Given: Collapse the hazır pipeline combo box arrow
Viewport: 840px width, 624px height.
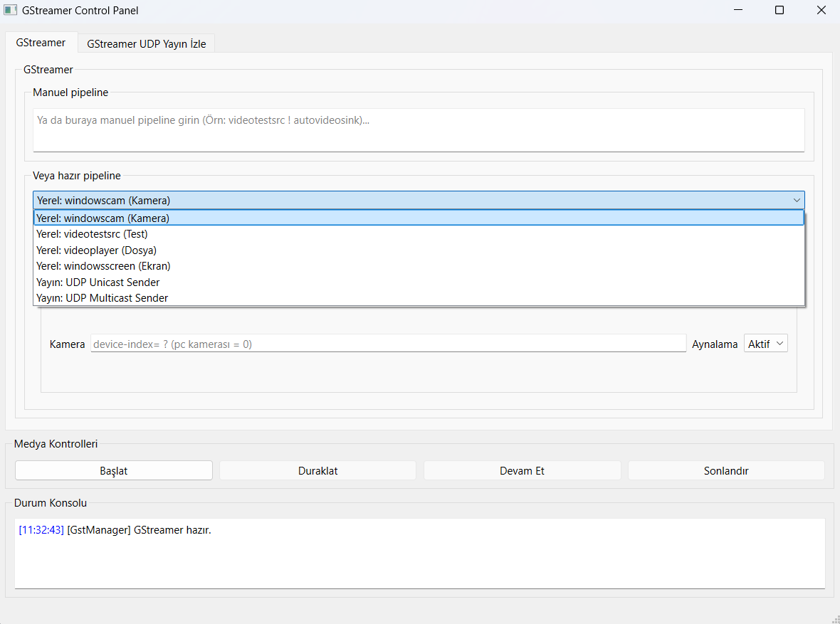Looking at the screenshot, I should coord(797,201).
